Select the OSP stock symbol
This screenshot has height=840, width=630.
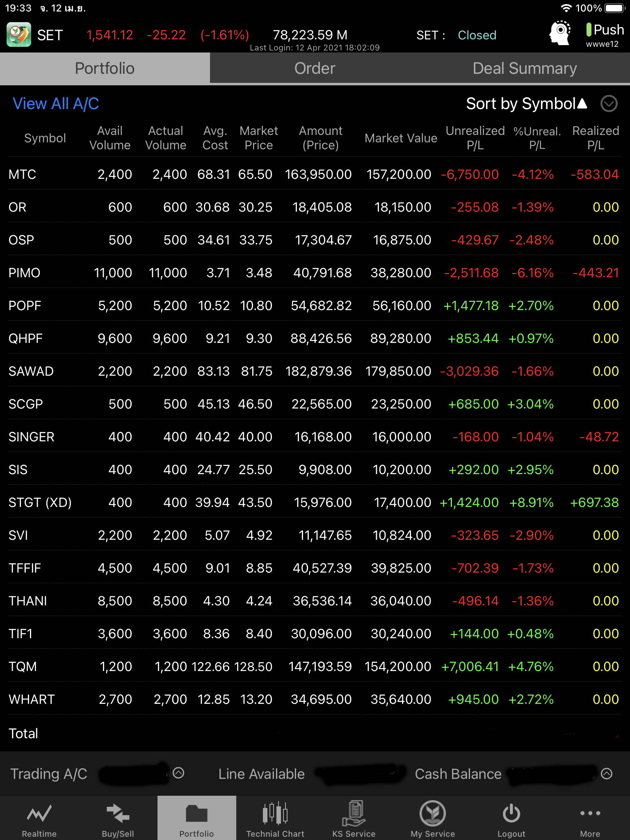click(21, 240)
